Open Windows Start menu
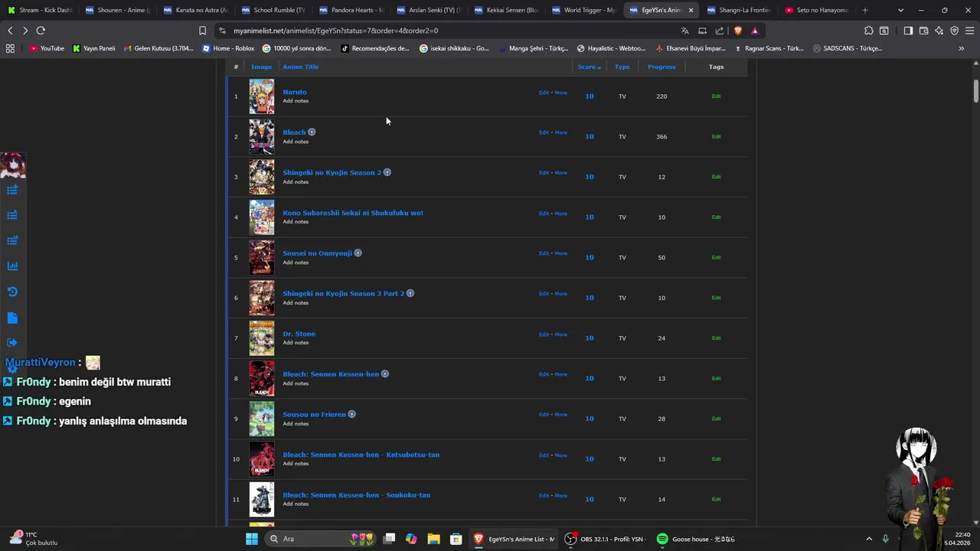The height and width of the screenshot is (551, 980). (x=251, y=539)
